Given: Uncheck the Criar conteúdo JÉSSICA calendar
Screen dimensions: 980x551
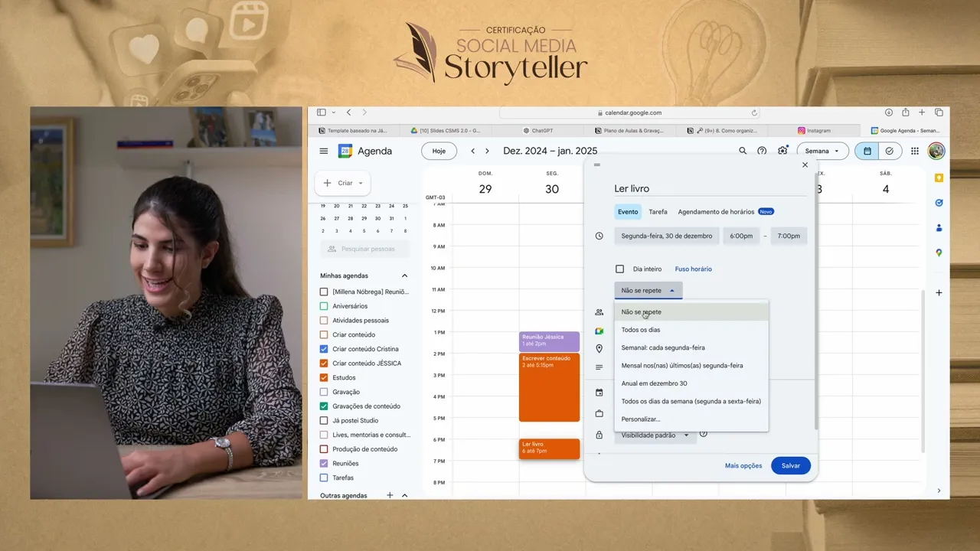Looking at the screenshot, I should click(324, 364).
